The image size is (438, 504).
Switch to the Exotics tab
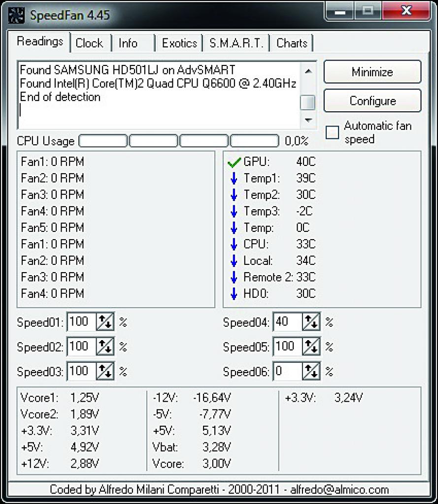coord(179,43)
